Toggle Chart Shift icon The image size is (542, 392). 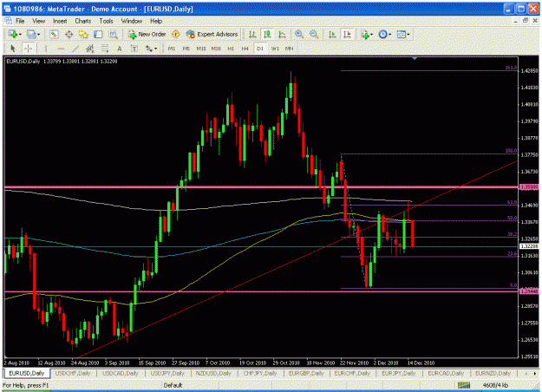click(347, 34)
